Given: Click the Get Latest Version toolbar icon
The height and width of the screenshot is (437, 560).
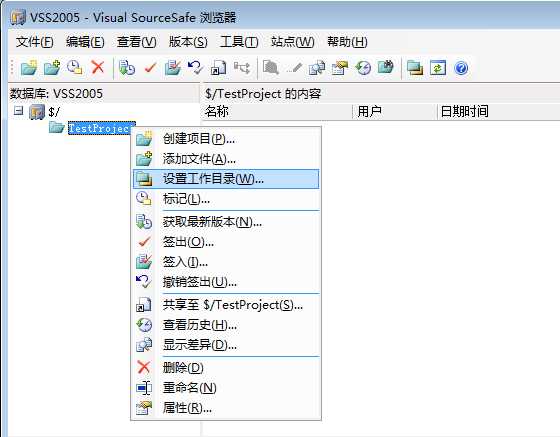Looking at the screenshot, I should 127,67.
